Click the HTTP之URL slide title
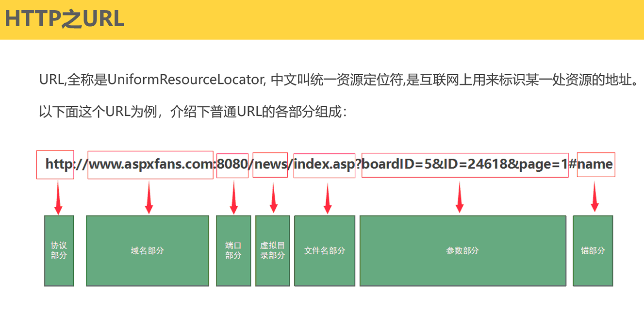644x314 pixels. [x=65, y=19]
